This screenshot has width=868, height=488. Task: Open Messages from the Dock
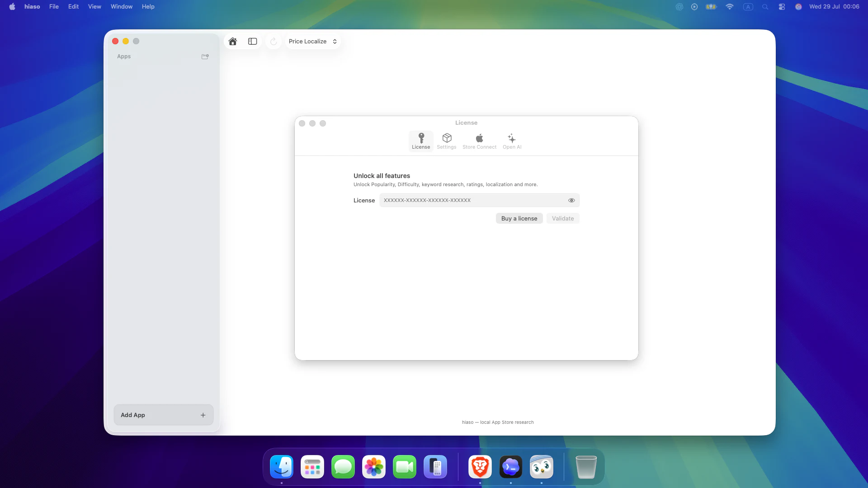click(x=343, y=467)
